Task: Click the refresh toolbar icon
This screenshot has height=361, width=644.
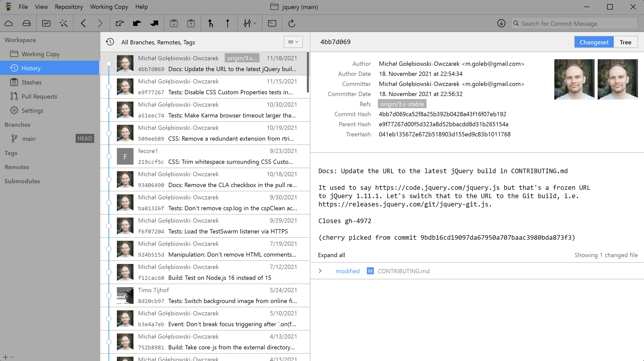Action: 292,23
